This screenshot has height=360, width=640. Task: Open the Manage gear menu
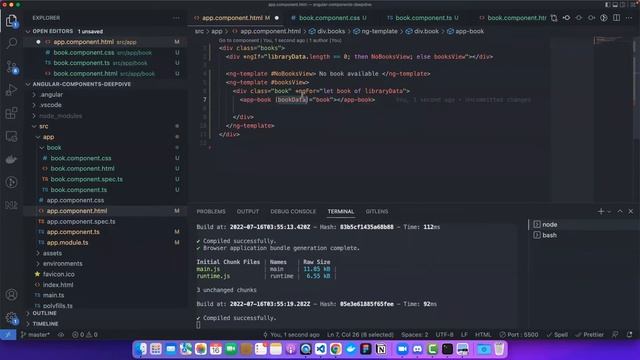tap(11, 318)
